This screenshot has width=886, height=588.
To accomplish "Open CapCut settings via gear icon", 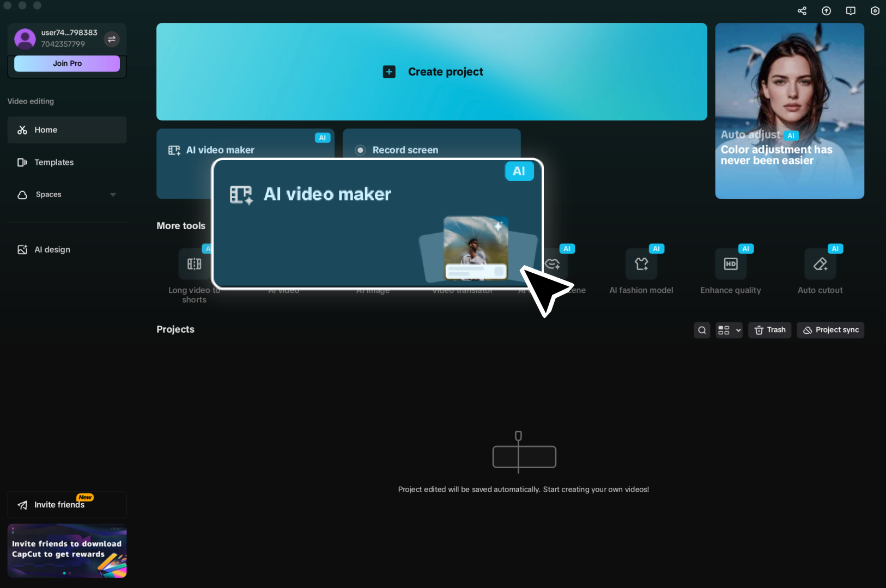I will (874, 10).
